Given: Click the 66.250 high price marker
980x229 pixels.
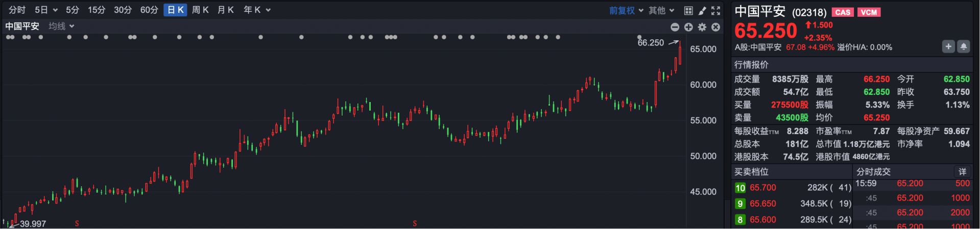Looking at the screenshot, I should 651,43.
